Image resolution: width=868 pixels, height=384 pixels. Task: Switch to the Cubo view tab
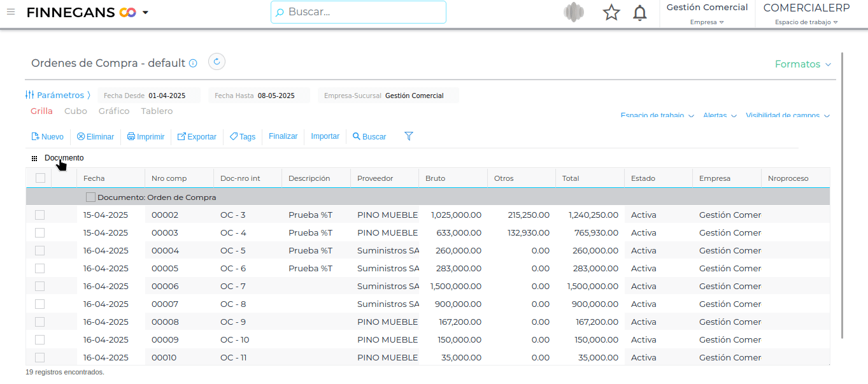click(76, 111)
